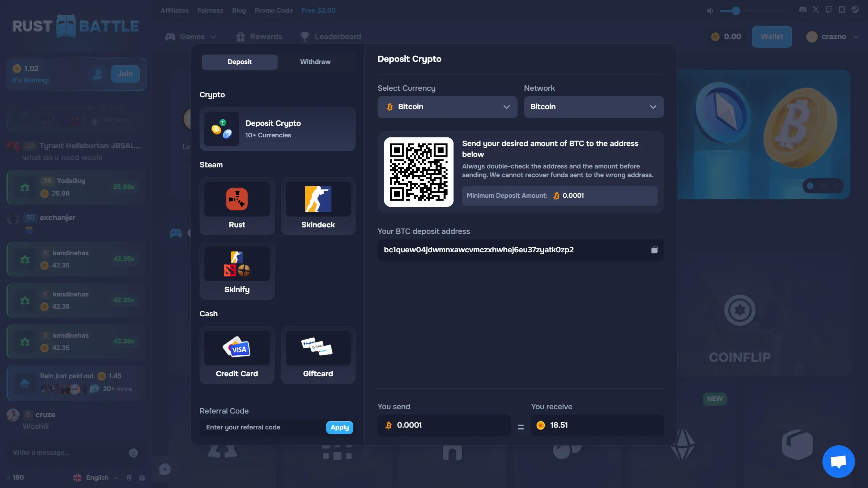868x488 pixels.
Task: Click the rain tip icon beside Join
Action: tap(97, 74)
